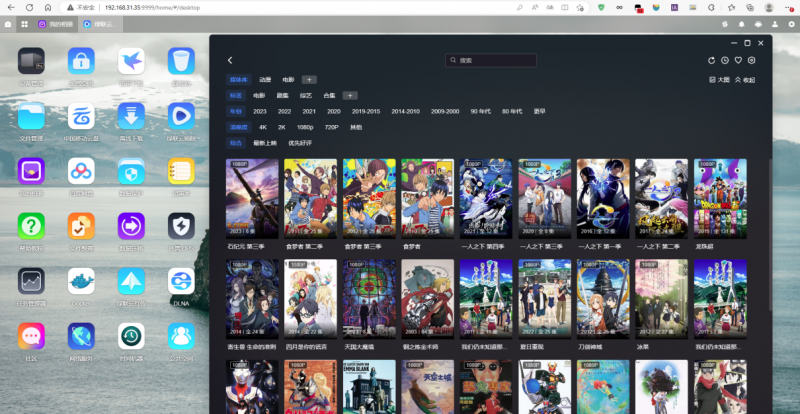Open the Xunlei bird download icon
This screenshot has height=414, width=800.
tap(131, 61)
